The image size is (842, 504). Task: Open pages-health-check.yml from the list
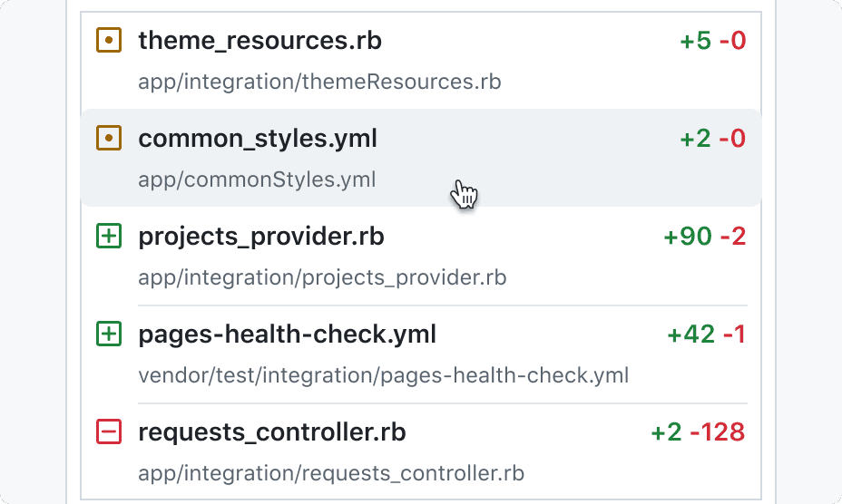click(288, 334)
